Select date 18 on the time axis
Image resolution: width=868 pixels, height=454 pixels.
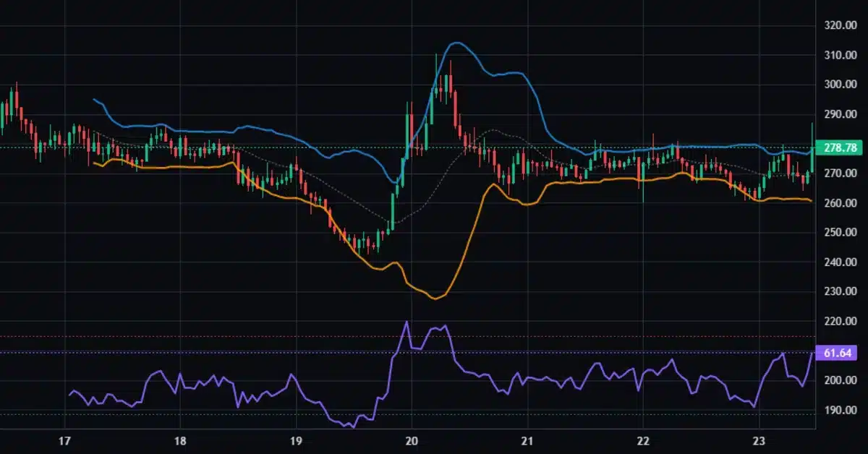pos(181,441)
